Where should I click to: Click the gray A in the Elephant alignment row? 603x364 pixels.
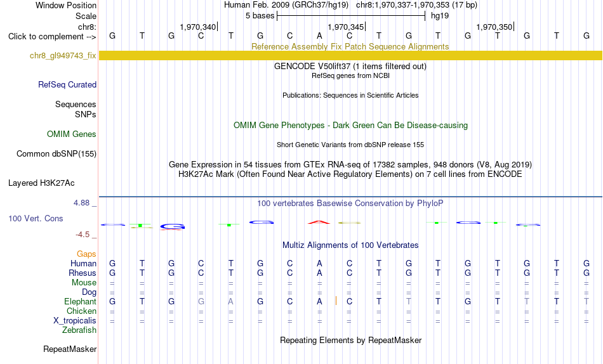(230, 301)
